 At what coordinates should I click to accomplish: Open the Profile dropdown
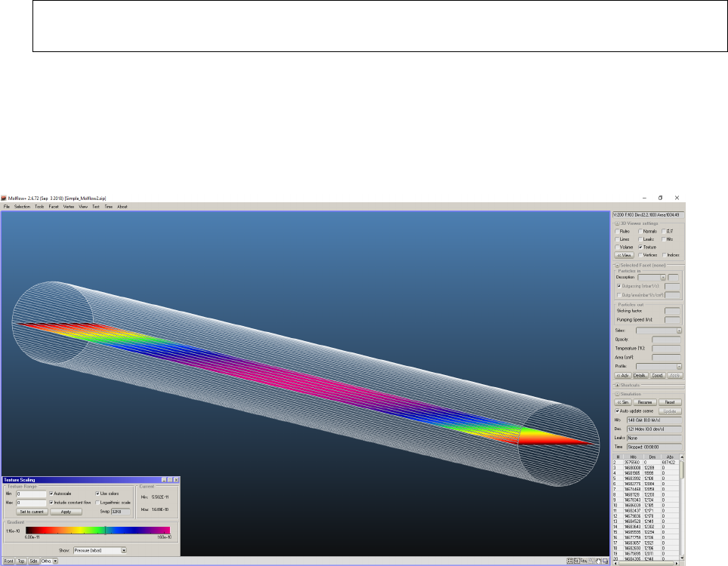tap(679, 366)
